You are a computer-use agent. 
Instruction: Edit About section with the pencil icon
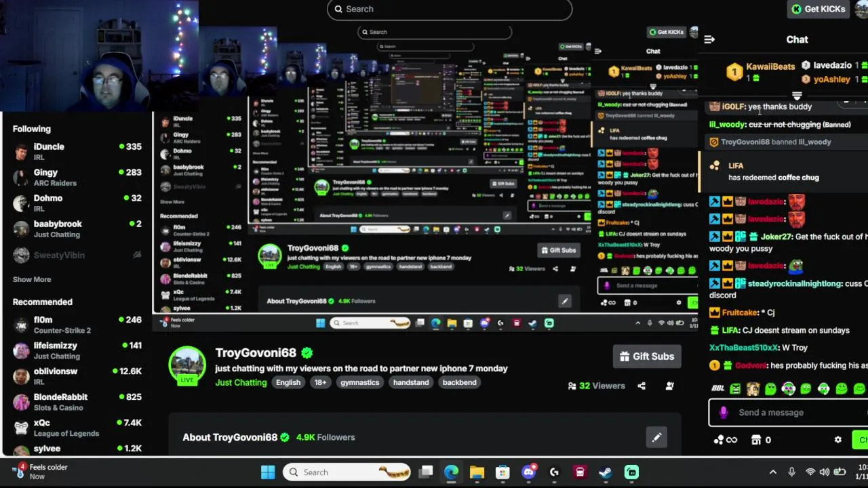(656, 437)
